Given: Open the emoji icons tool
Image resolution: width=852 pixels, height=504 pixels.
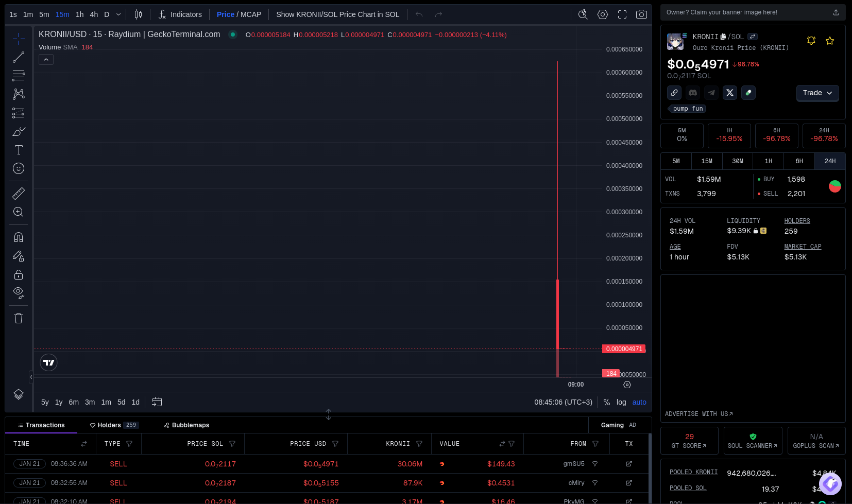Looking at the screenshot, I should pyautogui.click(x=19, y=168).
